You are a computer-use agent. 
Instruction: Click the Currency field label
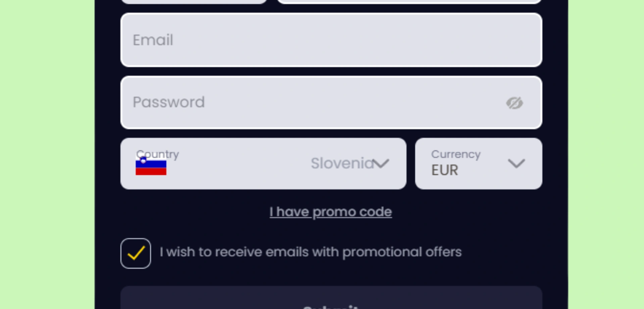click(x=456, y=154)
